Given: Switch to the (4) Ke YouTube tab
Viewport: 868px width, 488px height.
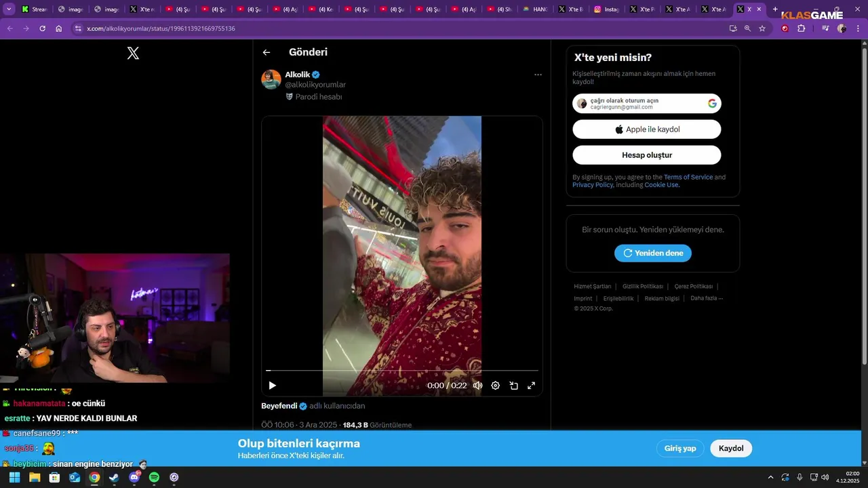Looking at the screenshot, I should point(321,9).
